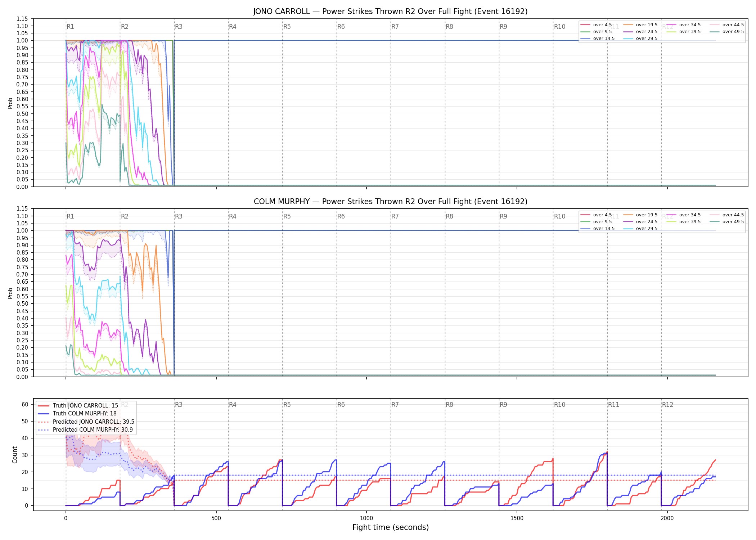Click the 'over 34.5' legend entry in the top chart
Viewport: 756px width, 540px height.
click(x=684, y=25)
